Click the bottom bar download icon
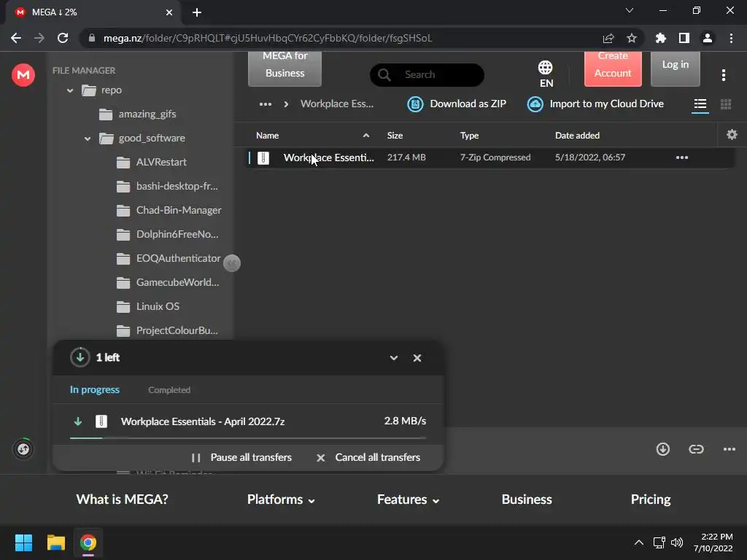Viewport: 747px width, 560px height. [x=662, y=448]
